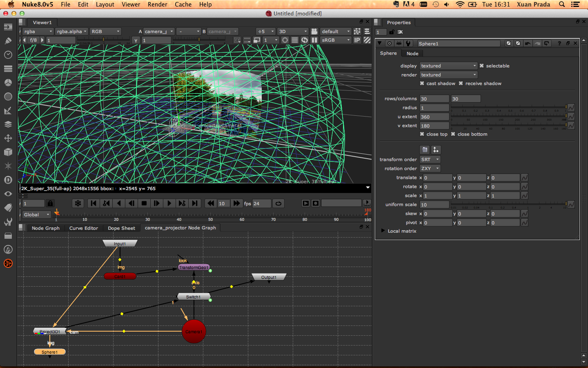Open the sRGB viewer colorspace dropdown
588x368 pixels.
click(x=336, y=40)
